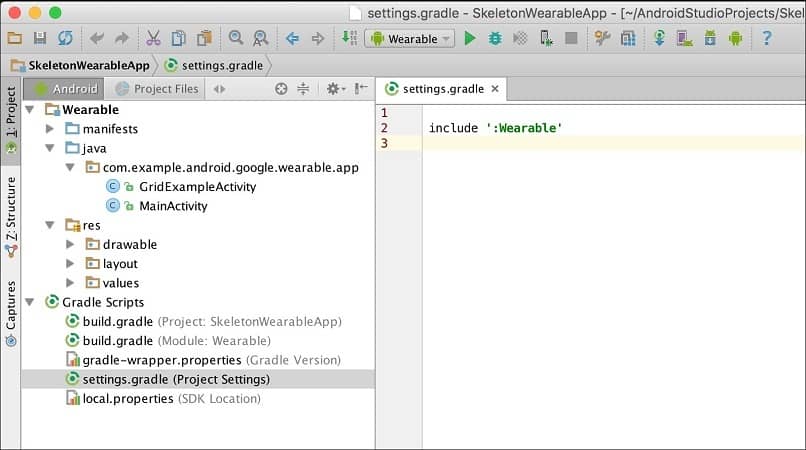Click the Cut scissors icon
The height and width of the screenshot is (450, 806).
[x=153, y=38]
